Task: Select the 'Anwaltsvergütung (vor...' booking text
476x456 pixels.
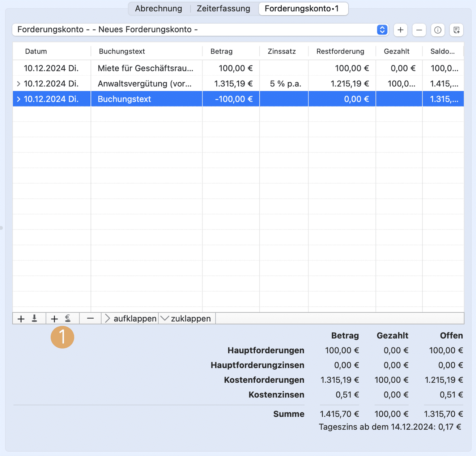Action: [145, 84]
